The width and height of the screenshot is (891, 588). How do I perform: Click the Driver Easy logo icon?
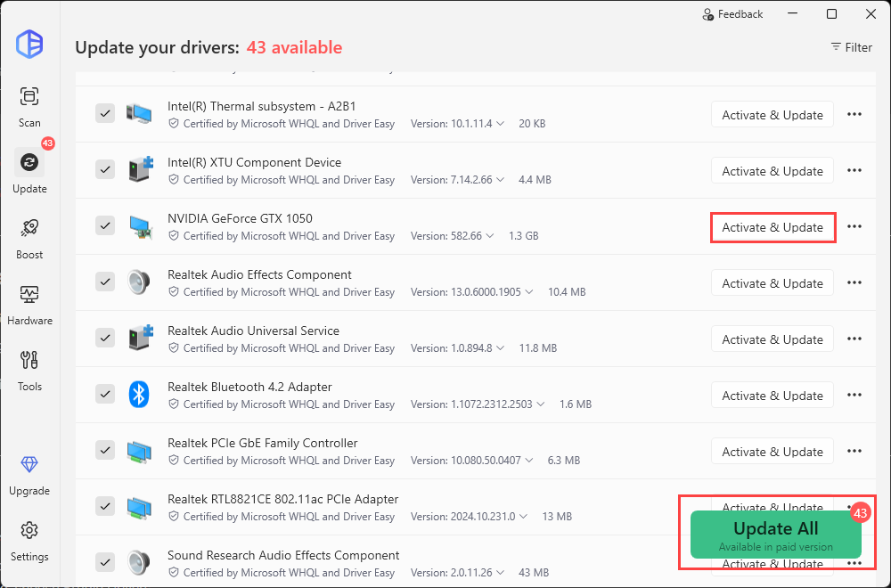tap(29, 43)
